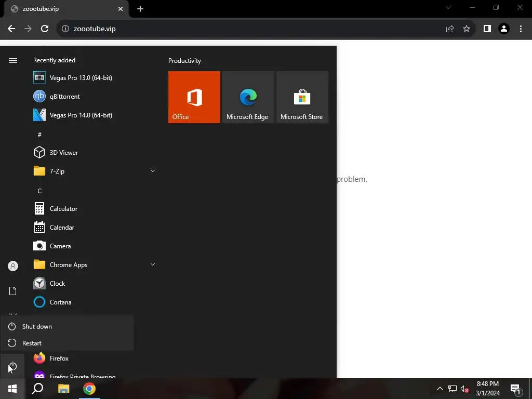The height and width of the screenshot is (399, 532).
Task: Show hidden system tray icons
Action: tap(440, 389)
